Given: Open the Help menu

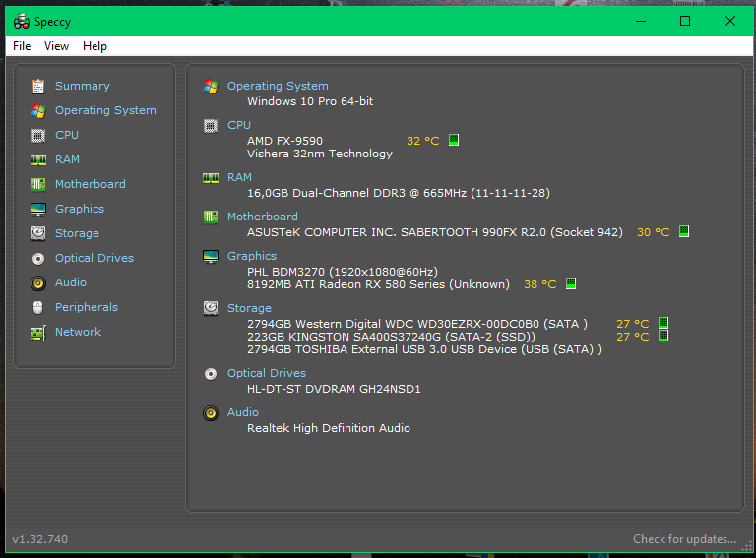Looking at the screenshot, I should tap(94, 46).
